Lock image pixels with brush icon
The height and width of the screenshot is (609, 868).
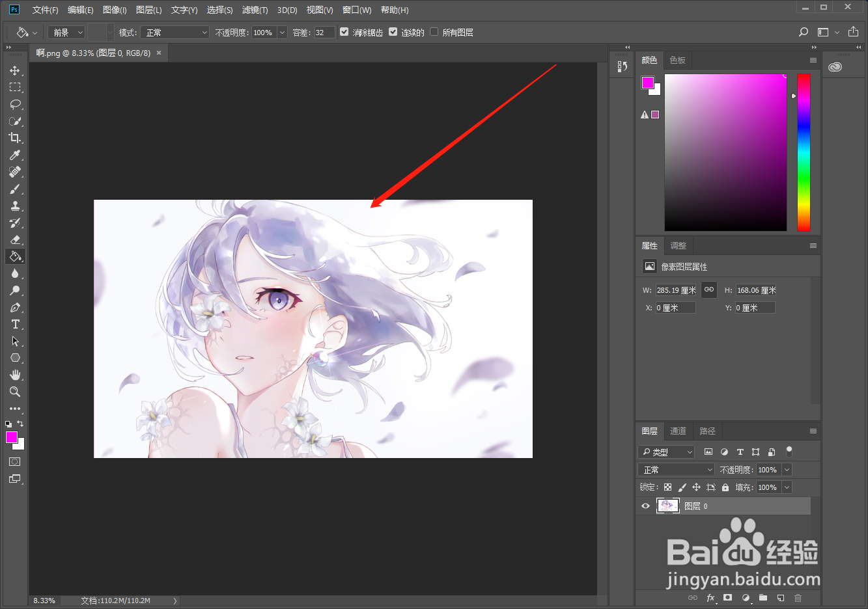pos(682,487)
